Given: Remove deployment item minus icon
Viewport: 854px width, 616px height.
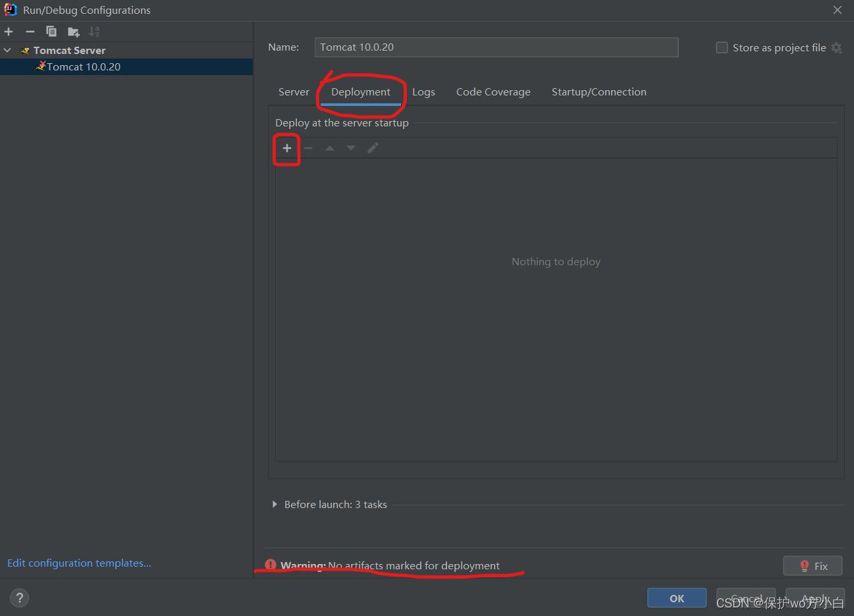Looking at the screenshot, I should tap(308, 148).
